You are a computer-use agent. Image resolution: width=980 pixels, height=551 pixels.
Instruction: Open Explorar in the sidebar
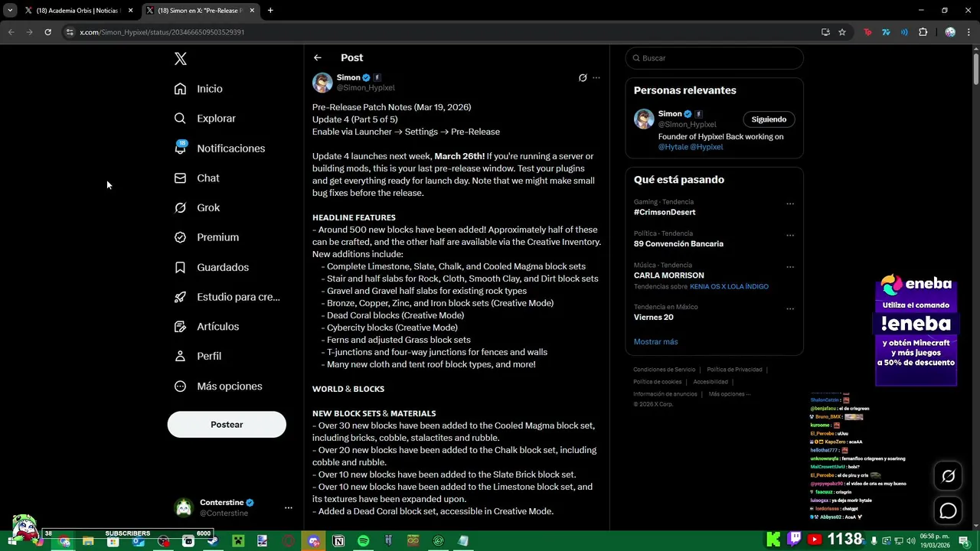tap(204, 119)
